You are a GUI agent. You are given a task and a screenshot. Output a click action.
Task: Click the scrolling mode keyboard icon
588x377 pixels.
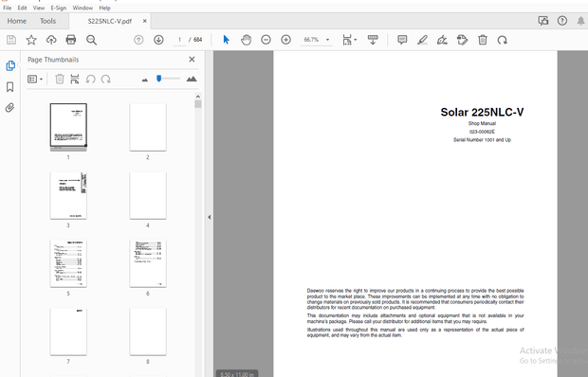373,40
